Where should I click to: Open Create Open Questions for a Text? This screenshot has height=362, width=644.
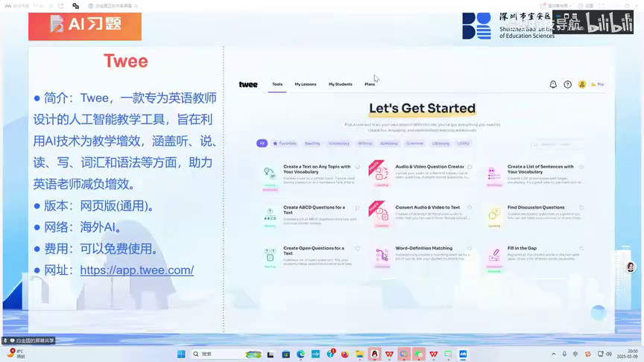[x=313, y=250]
